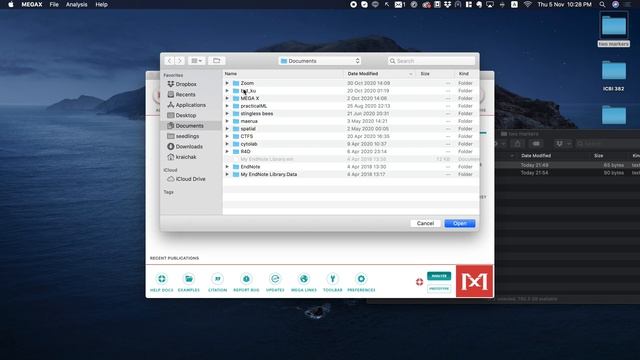The image size is (640, 360).
Task: Select the EndNote folder row
Action: [351, 167]
